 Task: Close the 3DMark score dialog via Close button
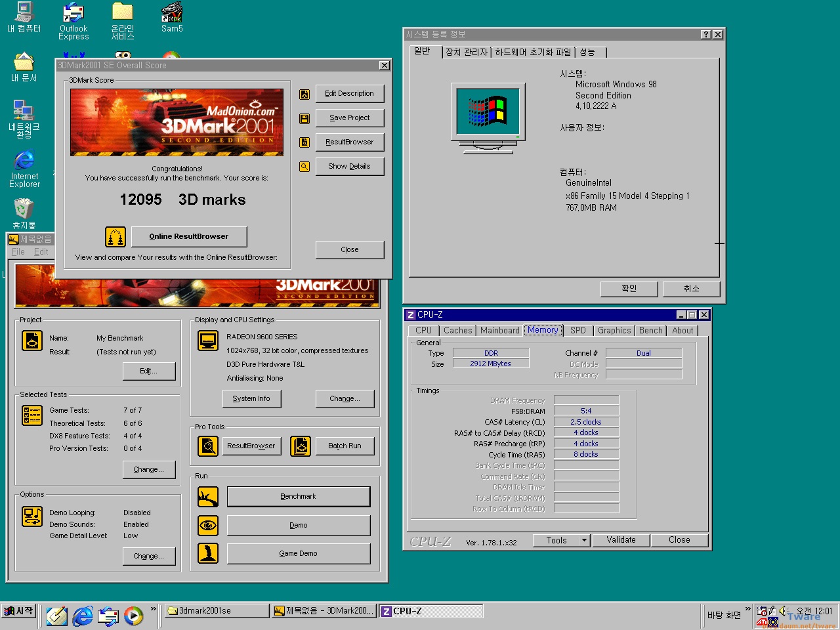pos(350,250)
